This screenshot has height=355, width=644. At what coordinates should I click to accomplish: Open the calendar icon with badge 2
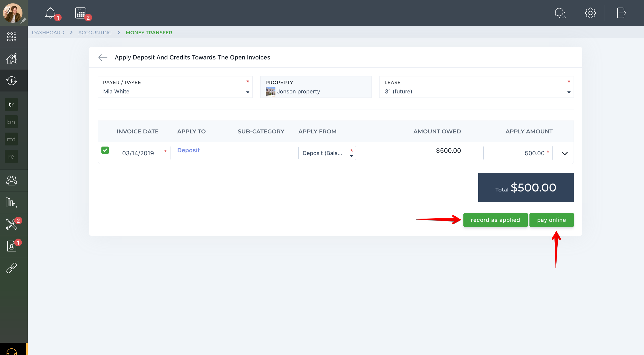tap(81, 13)
